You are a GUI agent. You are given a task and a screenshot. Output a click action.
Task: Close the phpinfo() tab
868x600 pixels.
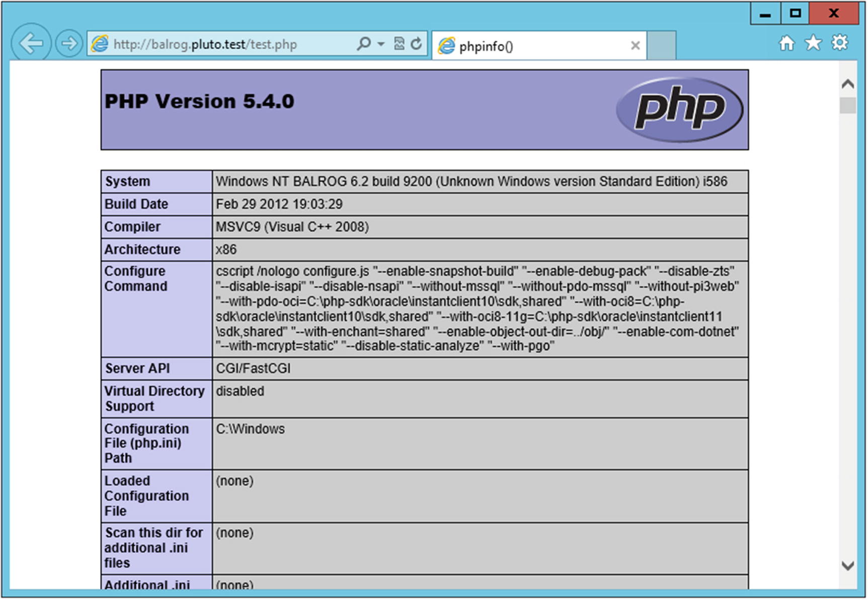635,46
